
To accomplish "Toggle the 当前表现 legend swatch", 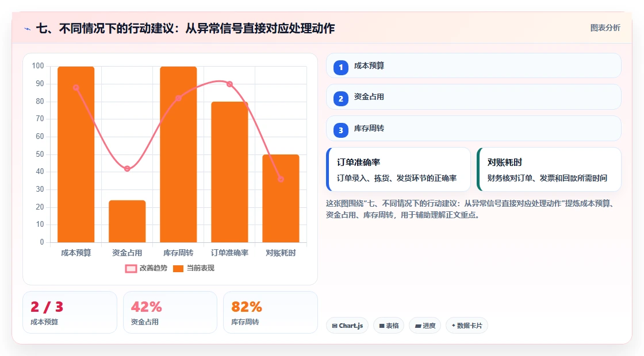I will coord(178,269).
